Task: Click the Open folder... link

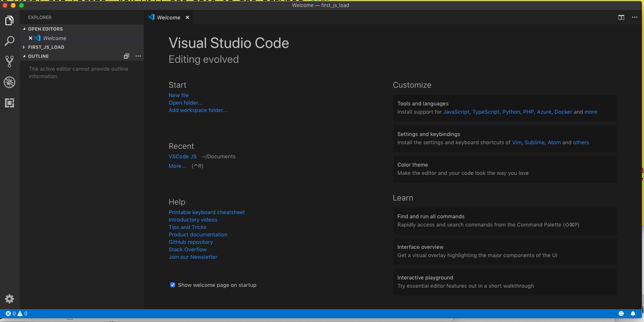Action: click(185, 103)
